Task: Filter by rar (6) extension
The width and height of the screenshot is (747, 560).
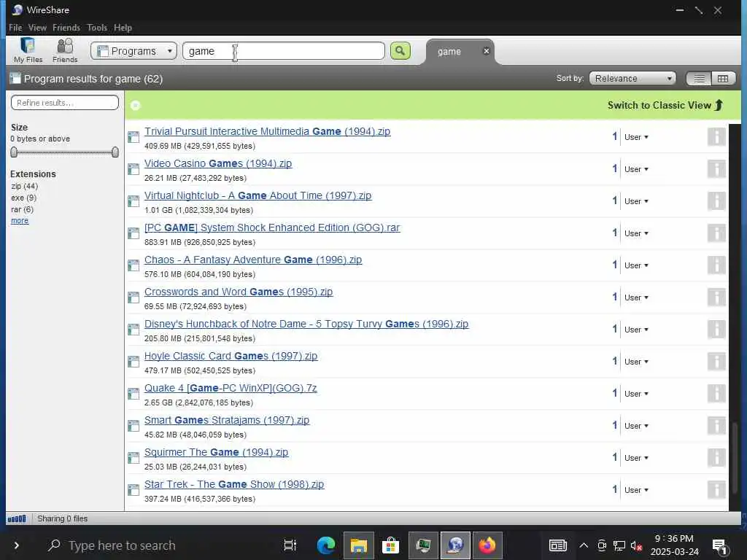Action: click(x=23, y=209)
